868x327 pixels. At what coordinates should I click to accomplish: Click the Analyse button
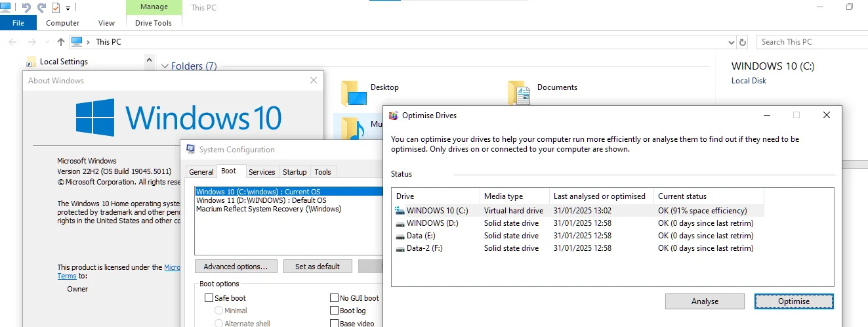[x=705, y=301]
